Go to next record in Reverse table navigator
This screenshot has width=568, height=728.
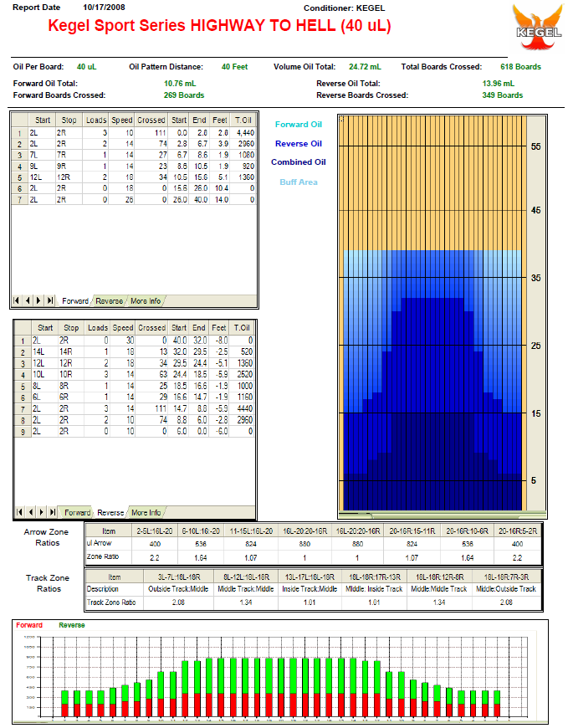[x=41, y=512]
